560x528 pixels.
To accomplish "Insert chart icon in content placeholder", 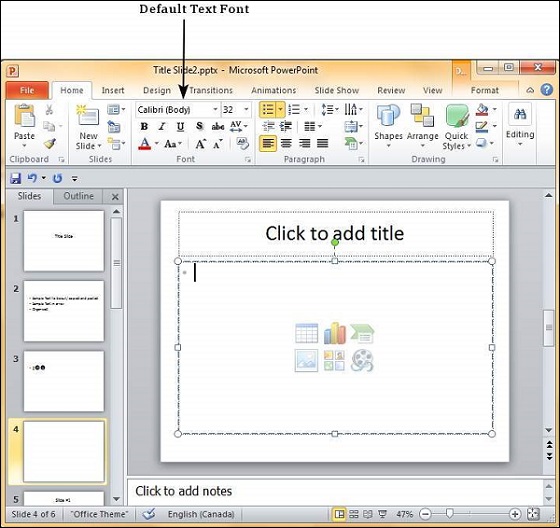I will tap(335, 333).
